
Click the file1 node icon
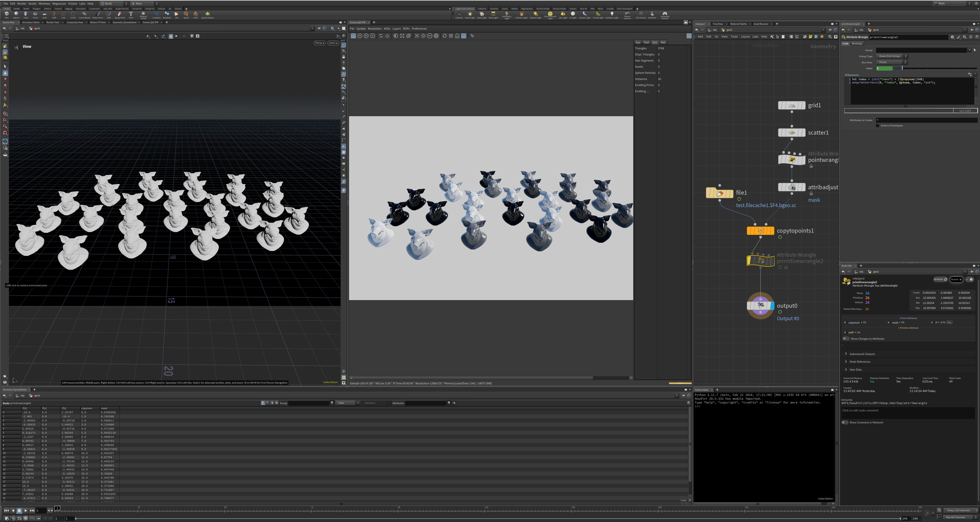[x=719, y=193]
